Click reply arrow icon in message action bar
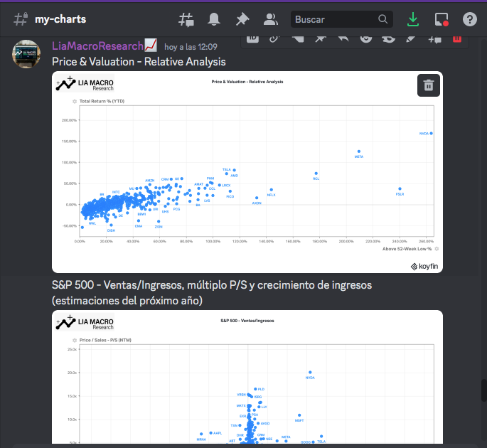This screenshot has width=487, height=448. (x=343, y=39)
